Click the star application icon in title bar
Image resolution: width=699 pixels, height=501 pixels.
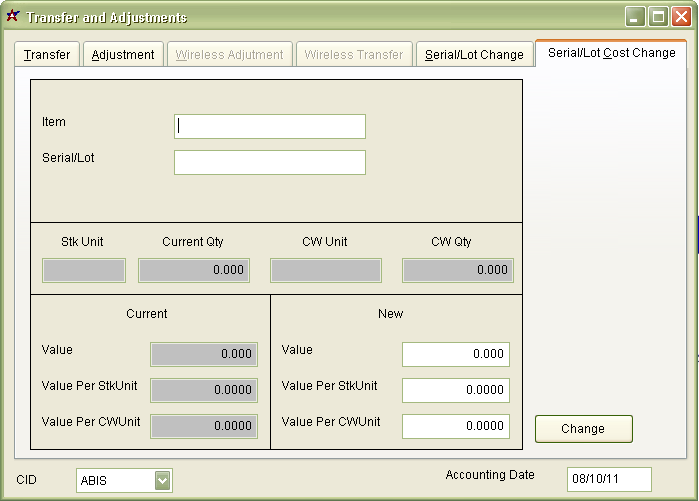pos(13,17)
